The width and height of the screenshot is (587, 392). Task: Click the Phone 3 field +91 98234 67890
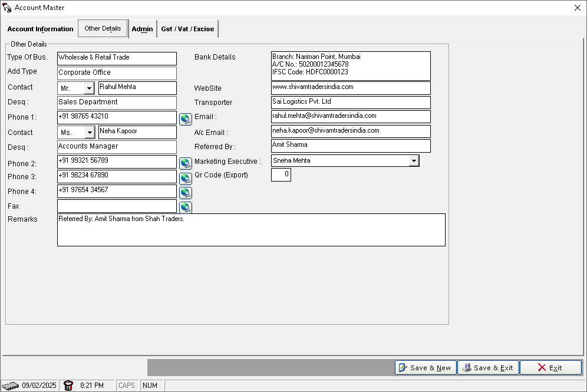(117, 176)
